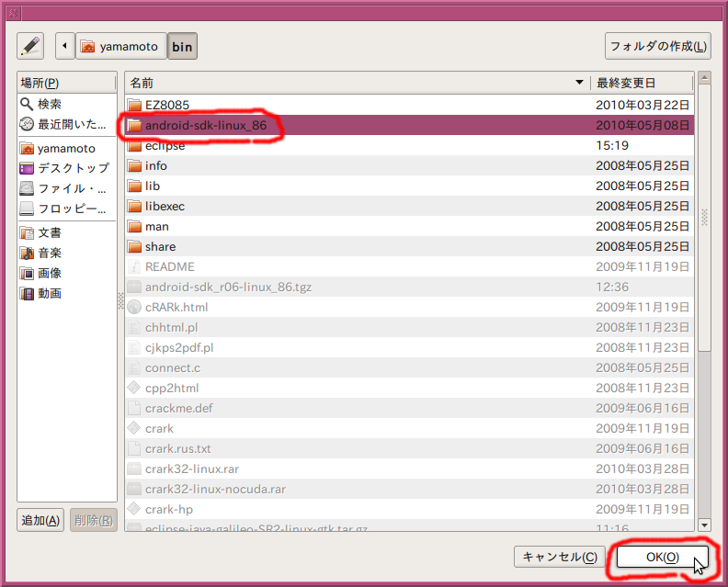This screenshot has height=587, width=728.
Task: Select the android-sdk-linux_86 folder icon
Action: click(x=134, y=125)
